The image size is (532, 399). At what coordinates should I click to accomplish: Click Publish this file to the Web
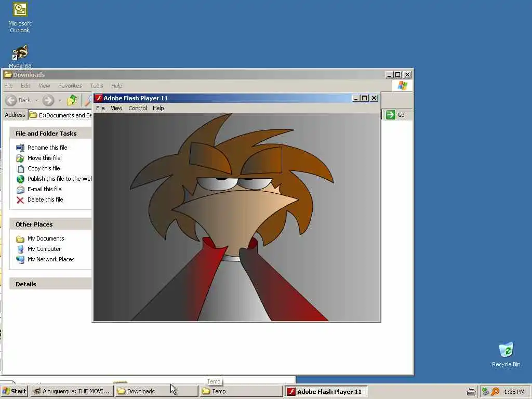click(x=59, y=179)
